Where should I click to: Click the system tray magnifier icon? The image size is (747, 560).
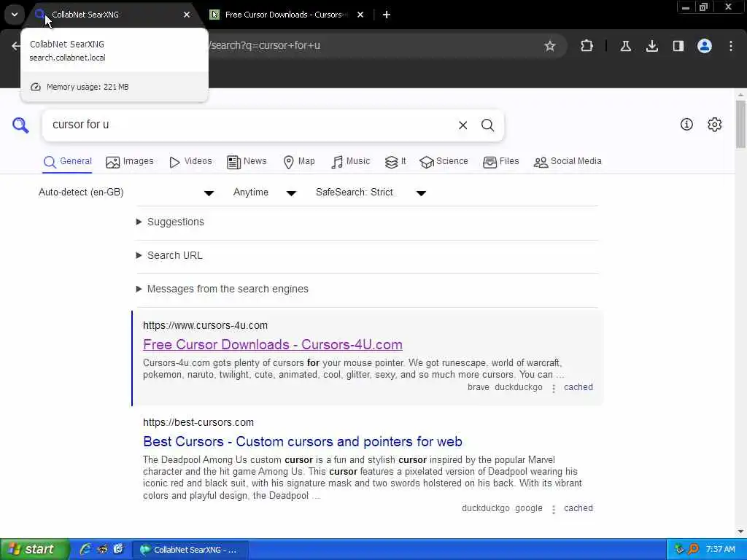[694, 549]
